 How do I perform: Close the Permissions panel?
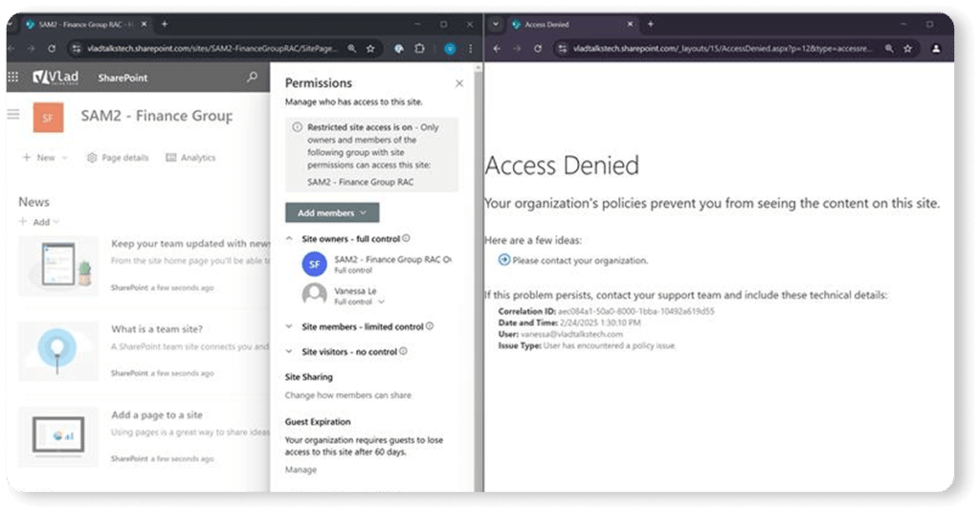tap(459, 83)
